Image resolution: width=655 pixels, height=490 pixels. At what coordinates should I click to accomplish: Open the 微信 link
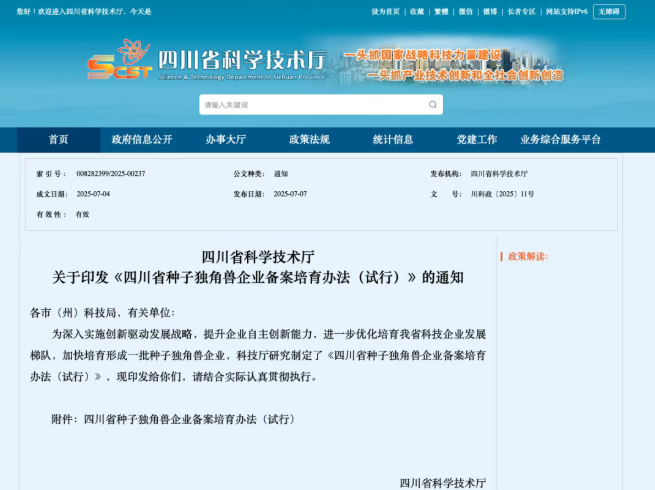[x=466, y=12]
